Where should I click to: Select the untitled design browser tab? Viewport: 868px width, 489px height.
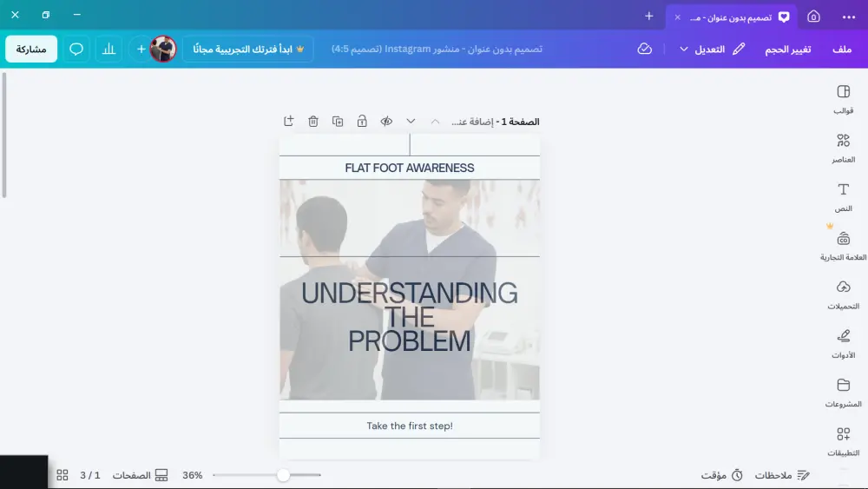coord(731,17)
